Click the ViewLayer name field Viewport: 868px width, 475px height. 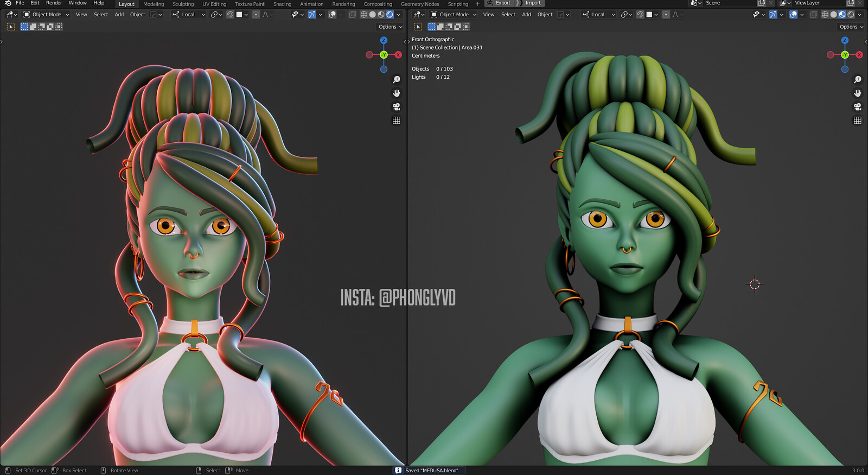[x=819, y=3]
